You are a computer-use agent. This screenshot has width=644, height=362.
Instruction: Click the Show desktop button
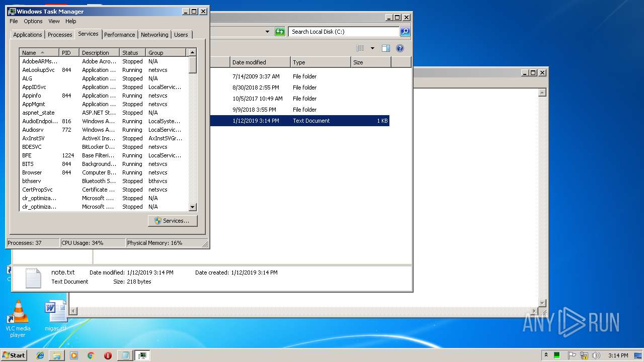[x=638, y=355]
